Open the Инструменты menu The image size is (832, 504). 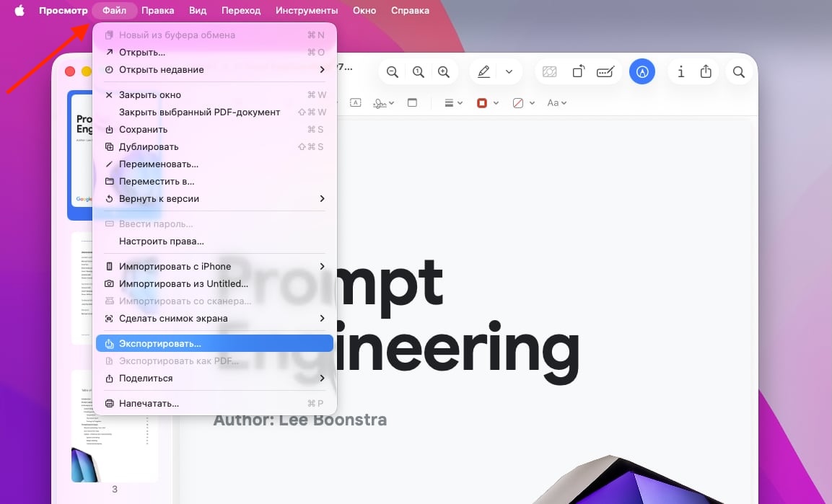click(306, 11)
